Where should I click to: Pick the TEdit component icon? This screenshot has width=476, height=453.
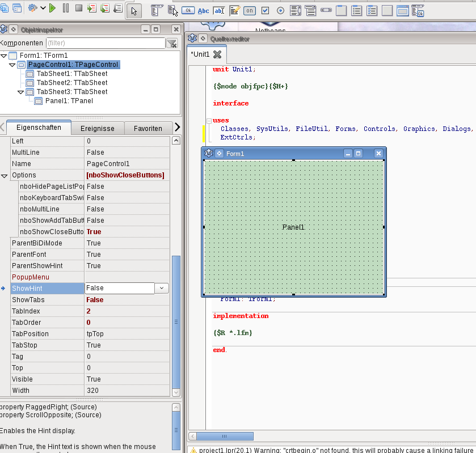[x=219, y=10]
